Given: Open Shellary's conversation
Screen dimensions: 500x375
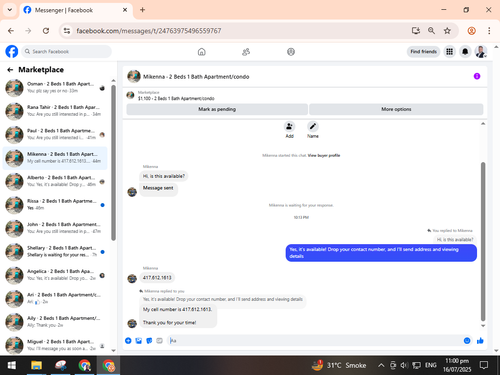Looking at the screenshot, I should click(x=55, y=252).
